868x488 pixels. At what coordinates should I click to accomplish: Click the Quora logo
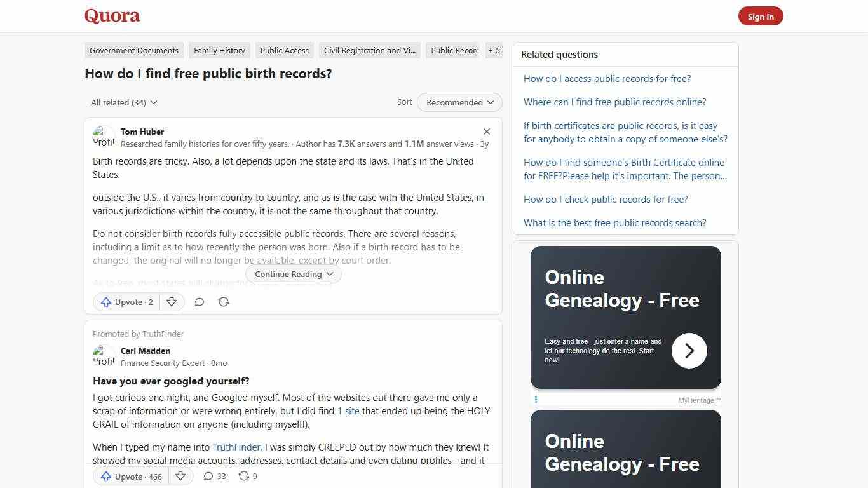[111, 16]
